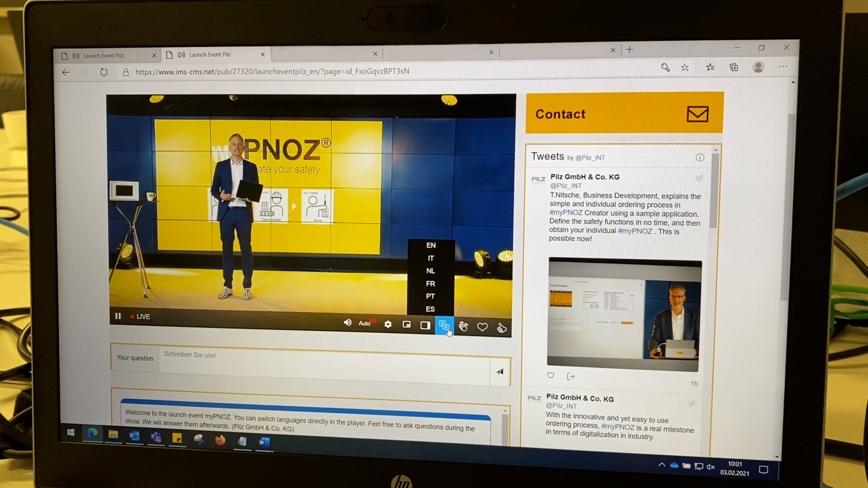Click the 'Schreiben Sie uns!' question field
This screenshot has height=488, width=868.
[x=324, y=366]
